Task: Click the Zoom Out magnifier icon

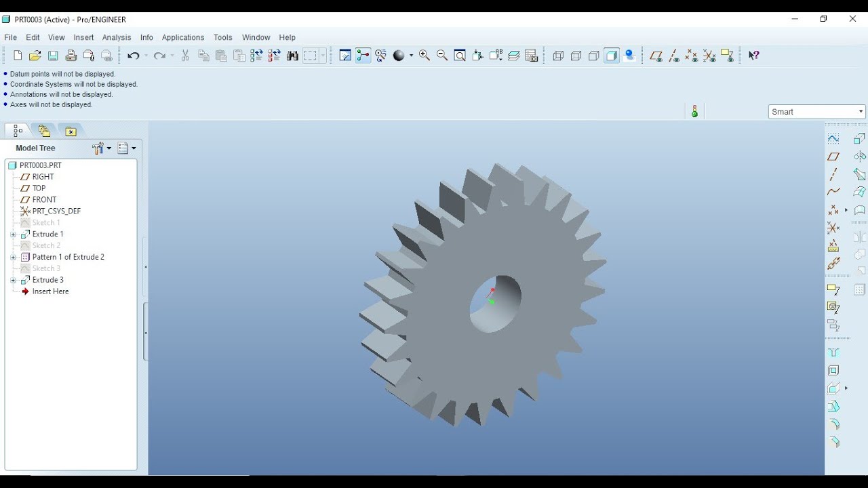Action: (x=442, y=56)
